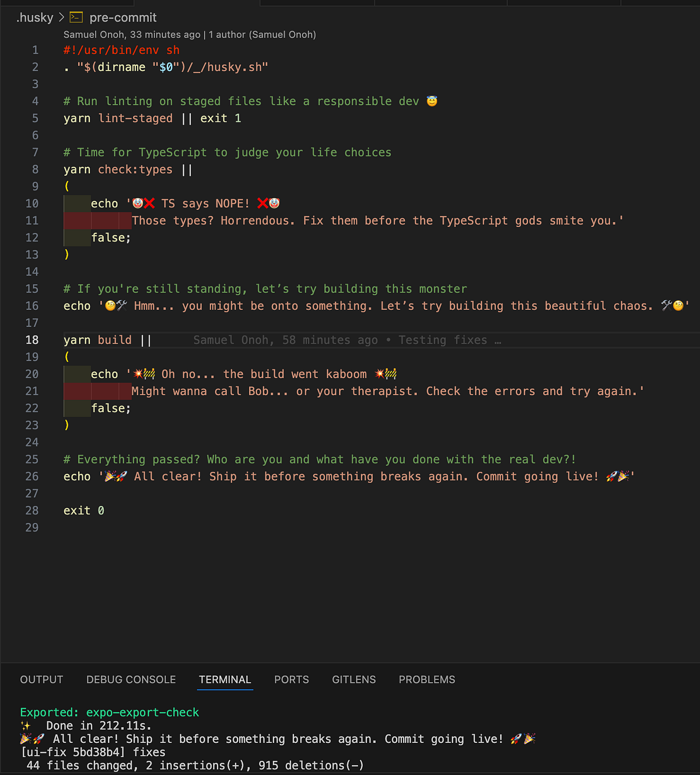Click the shell script icon beside pre-commit breadcrumb

pos(76,18)
